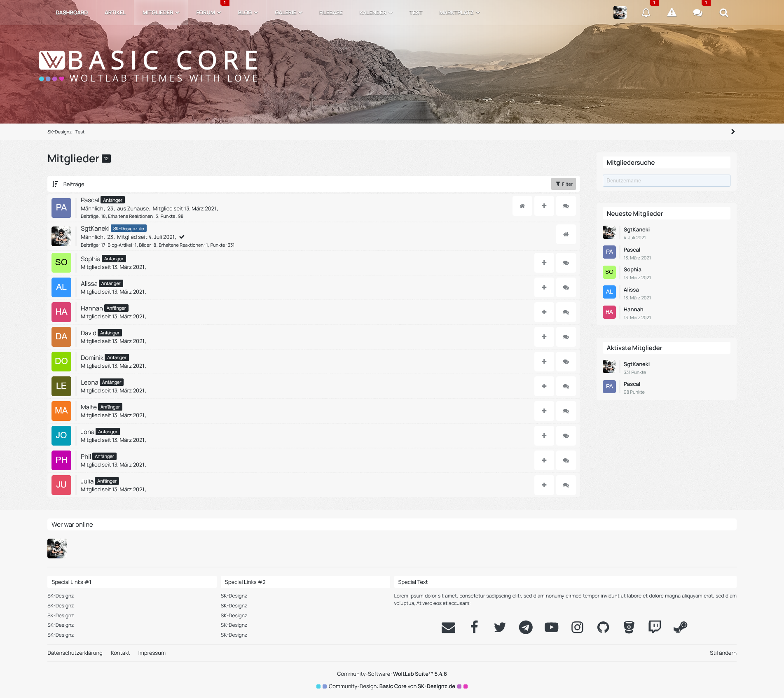Focus the Benutzername search field
Image resolution: width=784 pixels, height=698 pixels.
coord(666,180)
